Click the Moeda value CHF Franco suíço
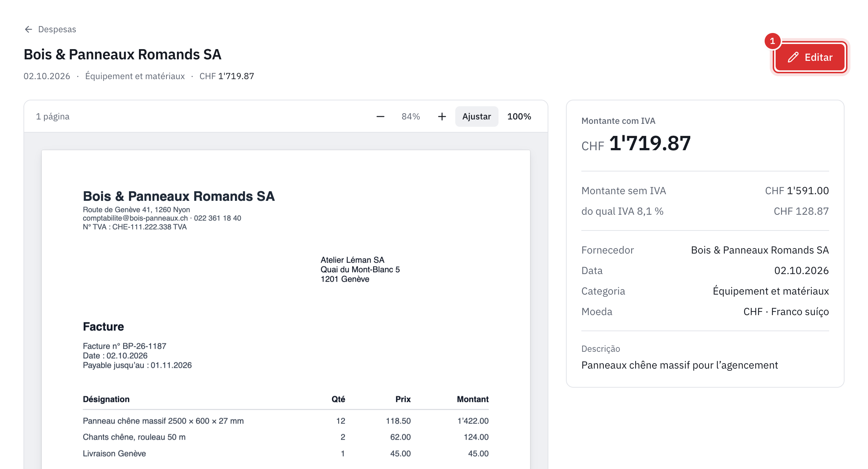 click(x=786, y=311)
